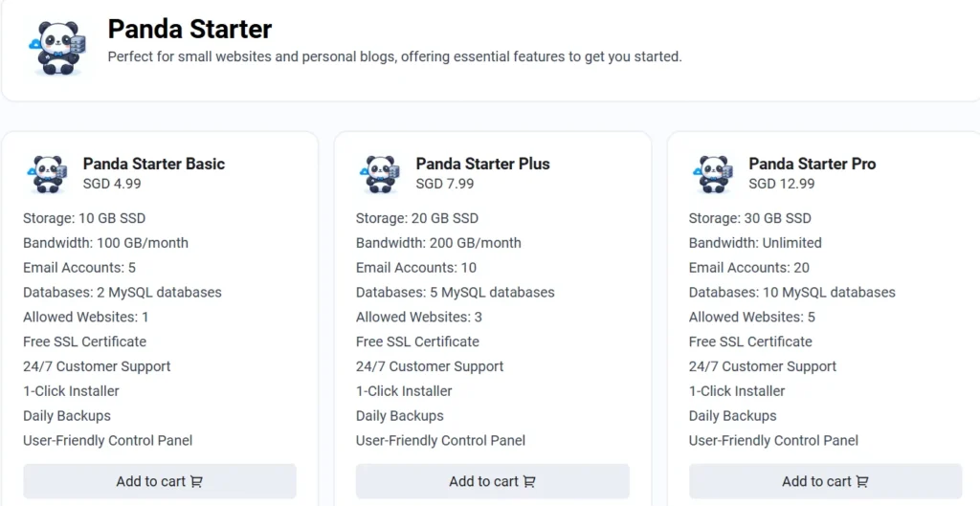This screenshot has width=980, height=506.
Task: Click the large Panda Starter header logo
Action: (x=57, y=48)
